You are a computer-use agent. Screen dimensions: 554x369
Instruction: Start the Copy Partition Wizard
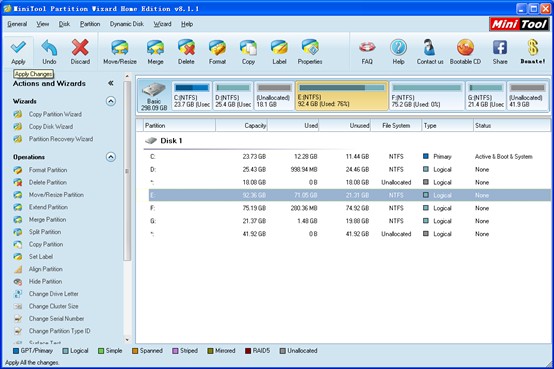point(55,114)
